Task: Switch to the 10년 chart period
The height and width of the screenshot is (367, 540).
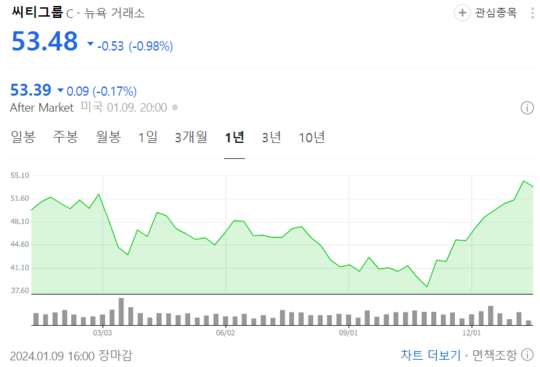Action: pyautogui.click(x=312, y=137)
